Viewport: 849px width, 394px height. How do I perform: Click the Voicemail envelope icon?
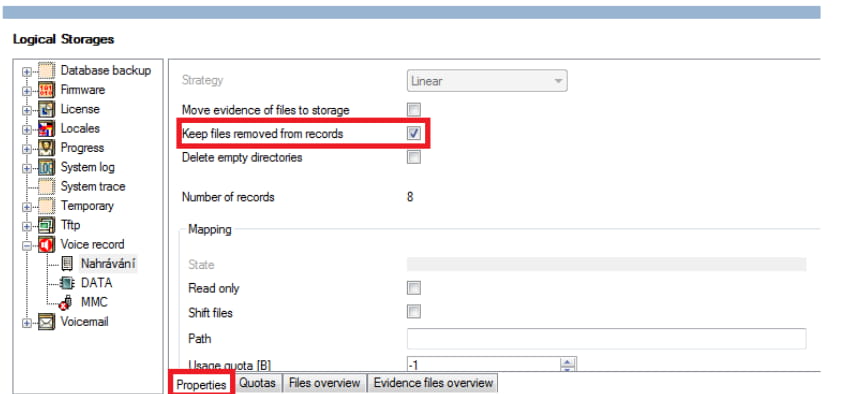click(x=47, y=323)
